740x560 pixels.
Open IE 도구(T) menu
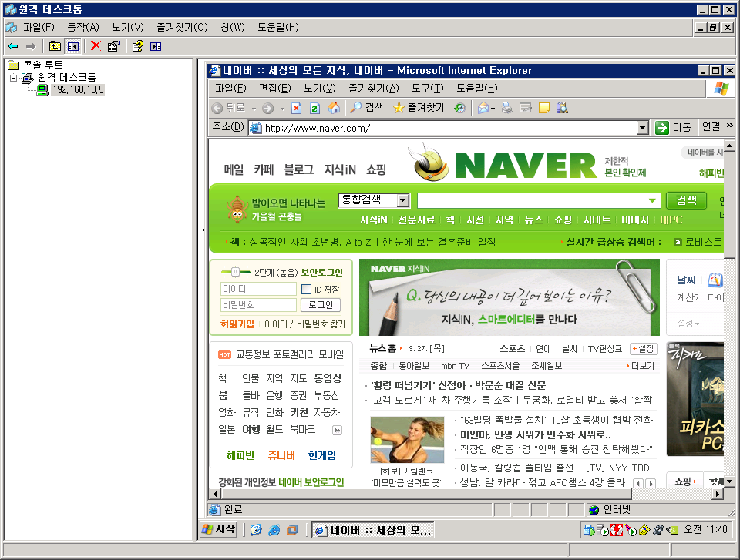[428, 89]
